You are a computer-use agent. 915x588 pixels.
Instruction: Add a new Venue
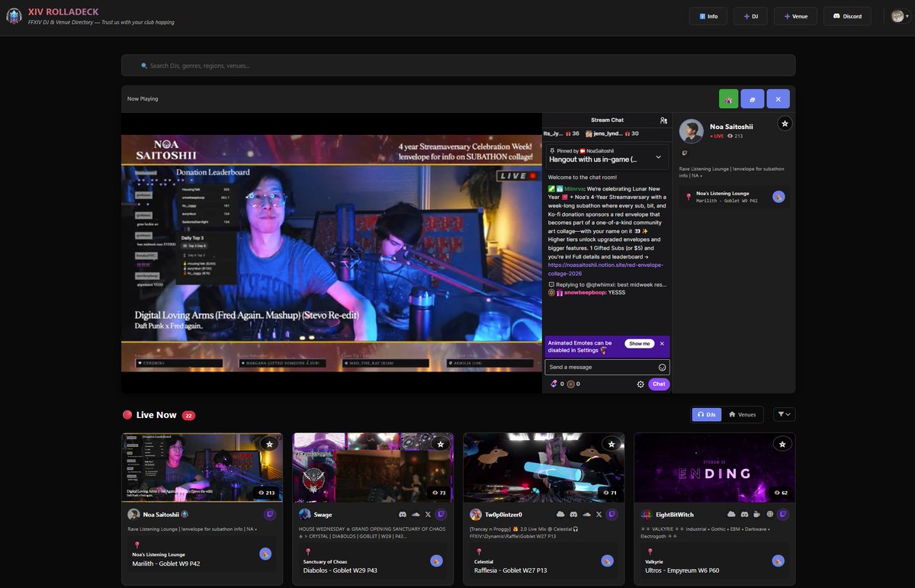[795, 16]
